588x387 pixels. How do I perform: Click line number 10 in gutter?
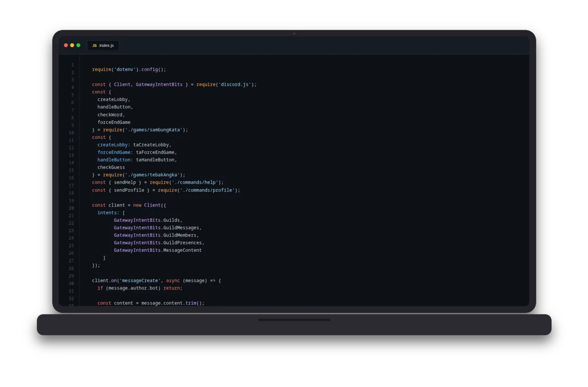pyautogui.click(x=71, y=133)
